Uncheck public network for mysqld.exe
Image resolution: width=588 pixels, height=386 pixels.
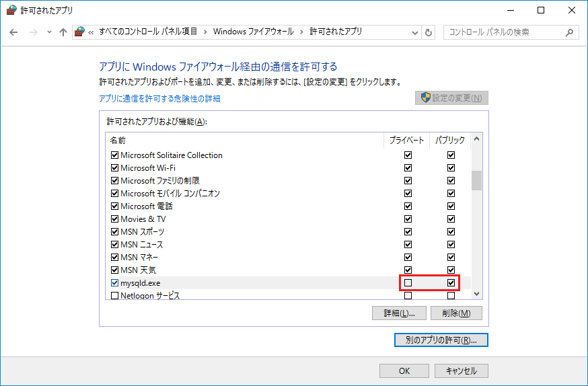pos(451,282)
